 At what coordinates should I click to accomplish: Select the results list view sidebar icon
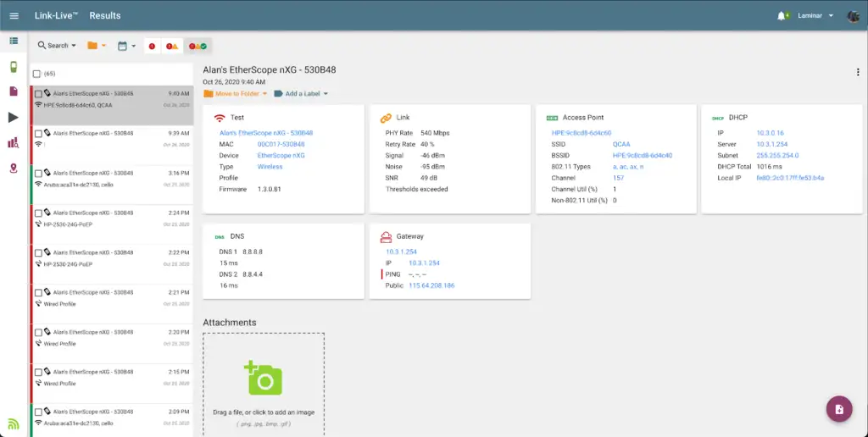coord(14,41)
